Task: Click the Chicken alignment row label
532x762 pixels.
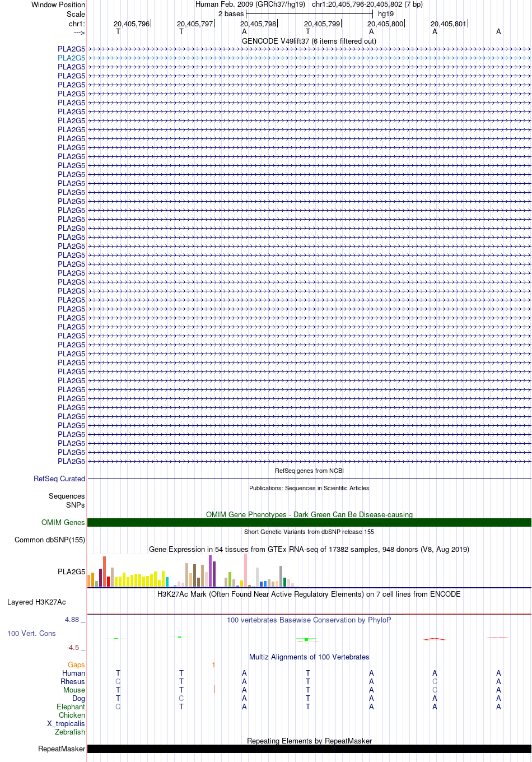Action: click(72, 715)
